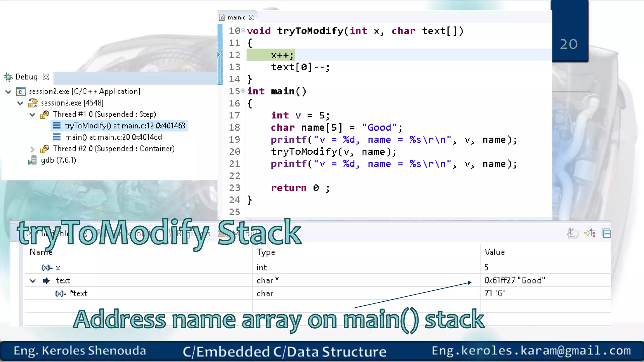The image size is (644, 362).
Task: Collapse the session2.exe [4548] process node
Action: pos(20,103)
